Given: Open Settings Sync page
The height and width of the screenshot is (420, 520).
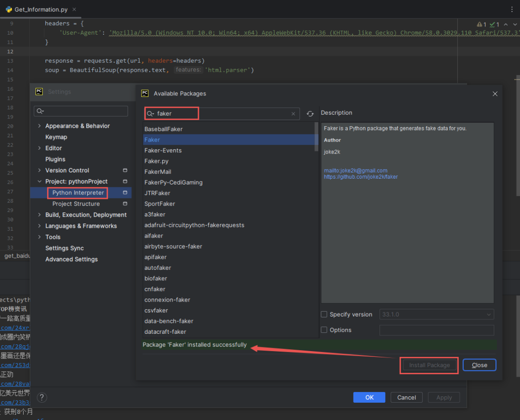Looking at the screenshot, I should pyautogui.click(x=65, y=248).
